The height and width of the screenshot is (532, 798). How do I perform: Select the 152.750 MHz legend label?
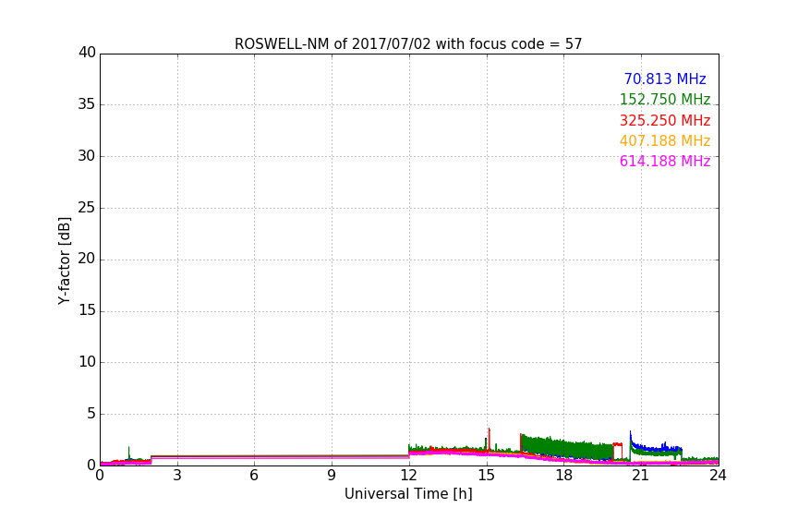point(665,99)
